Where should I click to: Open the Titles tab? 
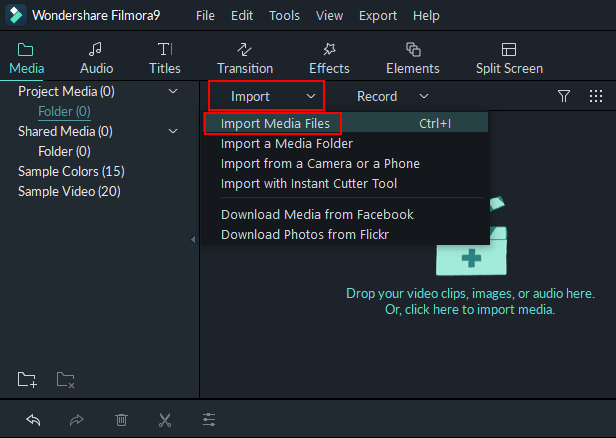pos(165,58)
